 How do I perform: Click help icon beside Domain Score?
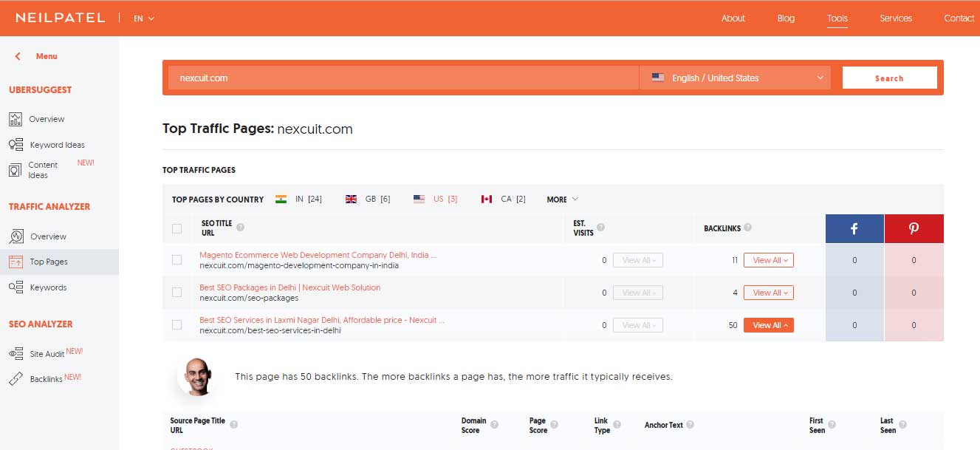click(494, 425)
